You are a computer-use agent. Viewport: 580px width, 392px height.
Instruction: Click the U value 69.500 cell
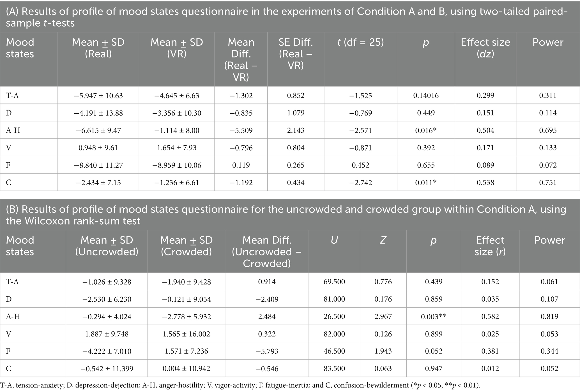(334, 282)
